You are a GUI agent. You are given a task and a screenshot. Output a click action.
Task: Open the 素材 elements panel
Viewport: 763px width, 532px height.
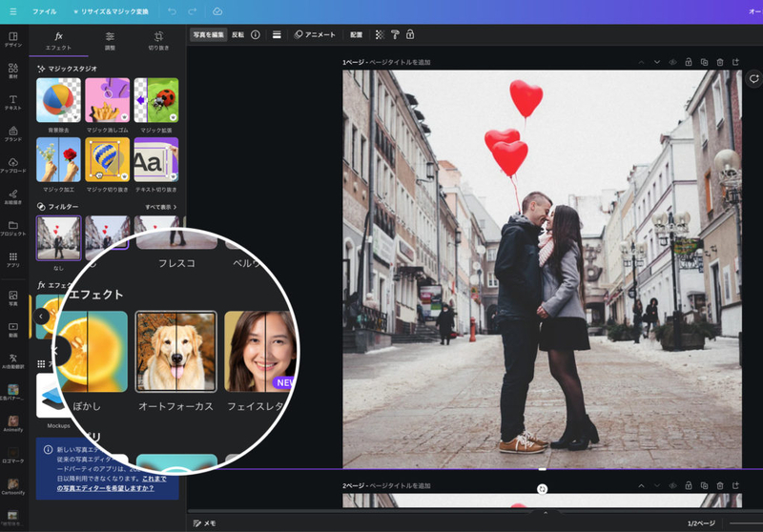13,71
